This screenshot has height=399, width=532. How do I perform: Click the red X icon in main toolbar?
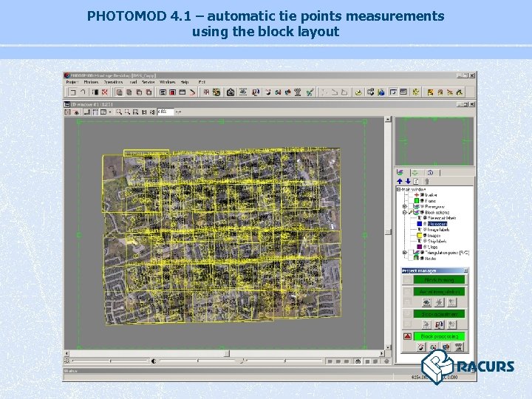(106, 92)
